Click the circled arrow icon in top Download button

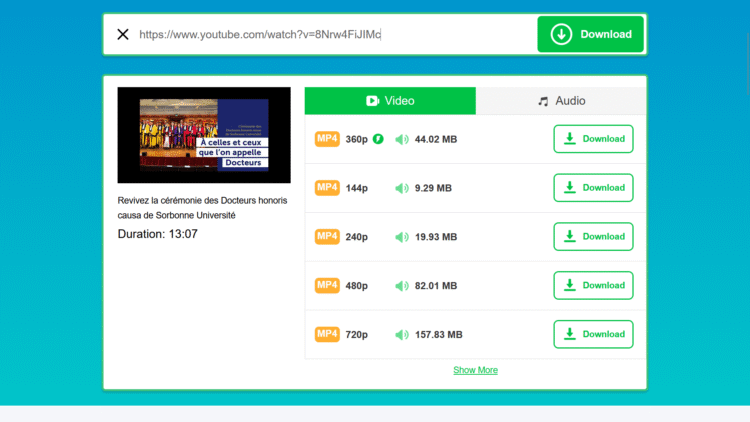coord(561,34)
